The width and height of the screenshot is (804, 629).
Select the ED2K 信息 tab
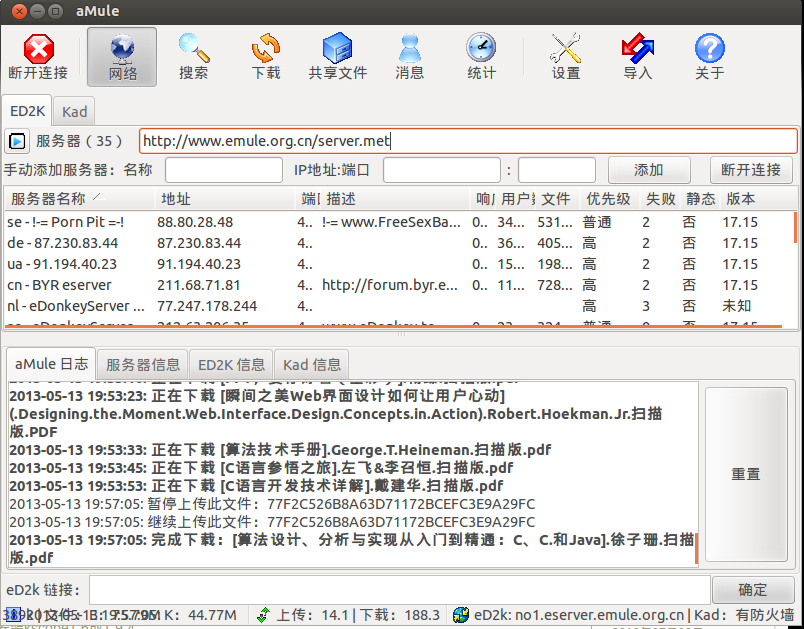(231, 364)
